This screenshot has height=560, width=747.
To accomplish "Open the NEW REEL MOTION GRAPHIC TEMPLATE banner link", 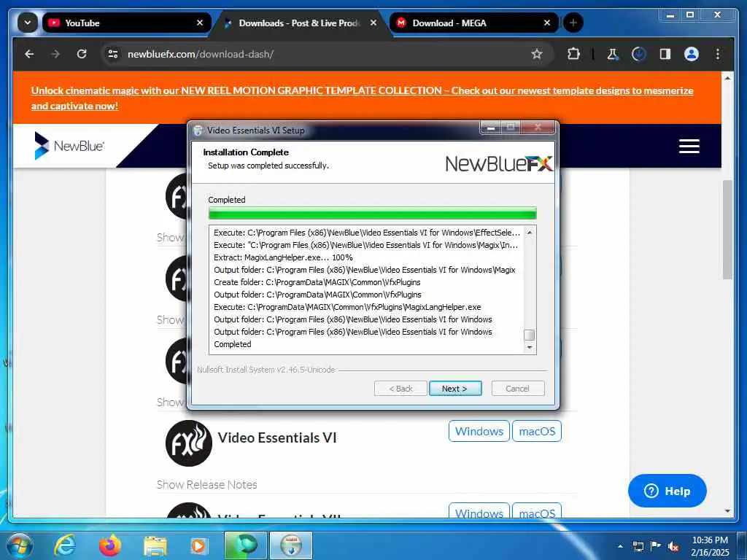I will (362, 98).
